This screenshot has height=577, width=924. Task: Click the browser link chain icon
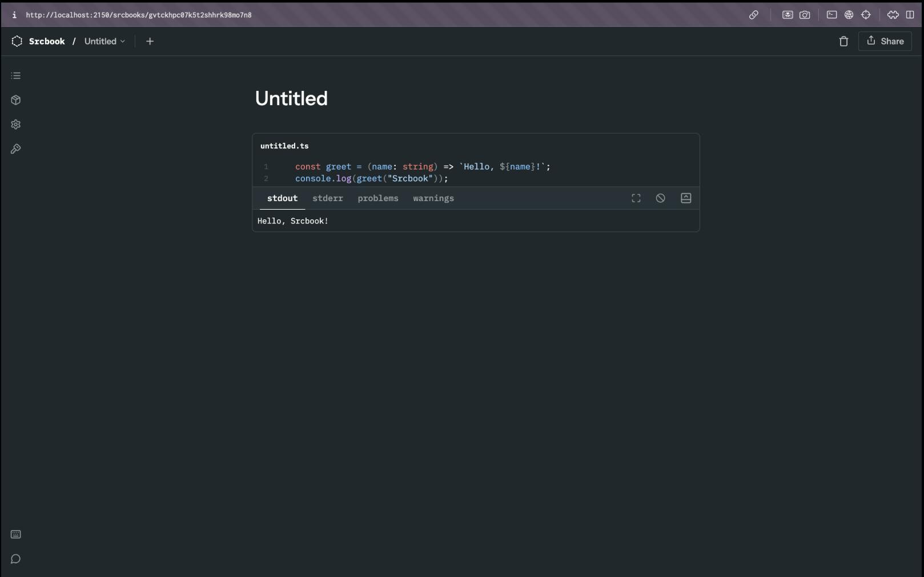(x=754, y=15)
